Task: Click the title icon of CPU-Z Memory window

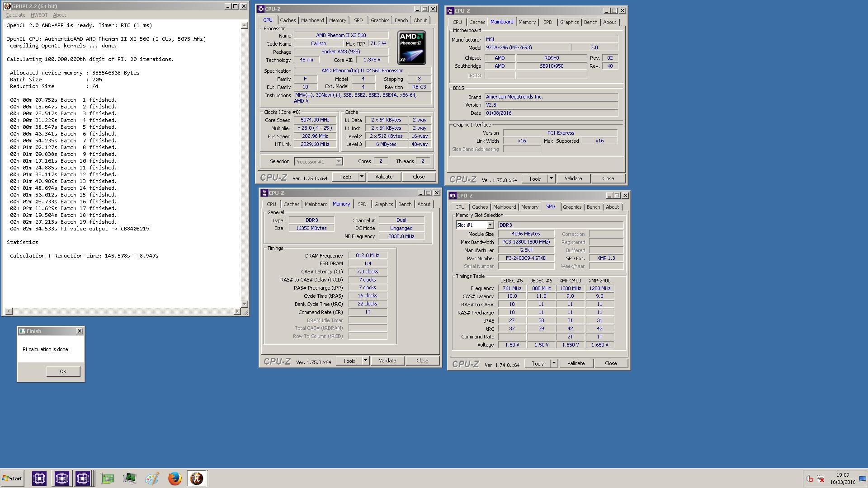Action: pyautogui.click(x=264, y=193)
